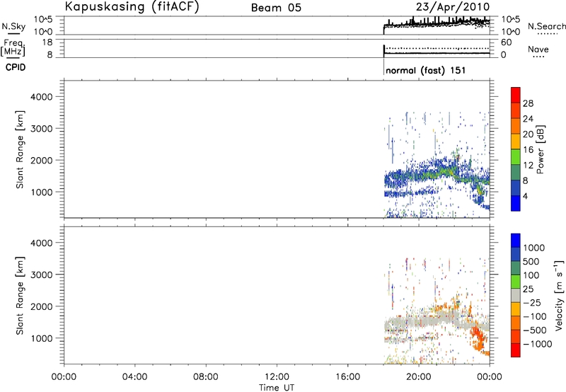Click the 'normal (fast) 151' text
The height and width of the screenshot is (392, 566).
pyautogui.click(x=426, y=70)
